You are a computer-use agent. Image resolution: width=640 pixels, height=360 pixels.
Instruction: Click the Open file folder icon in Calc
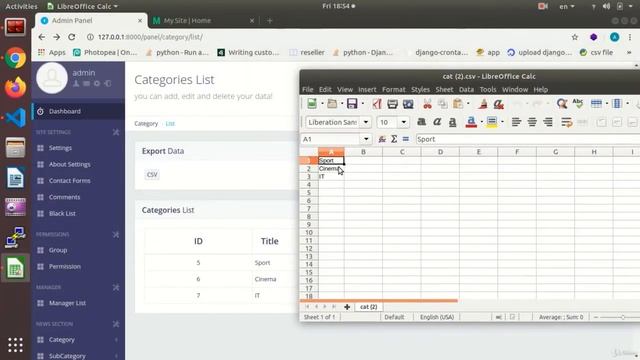point(332,104)
